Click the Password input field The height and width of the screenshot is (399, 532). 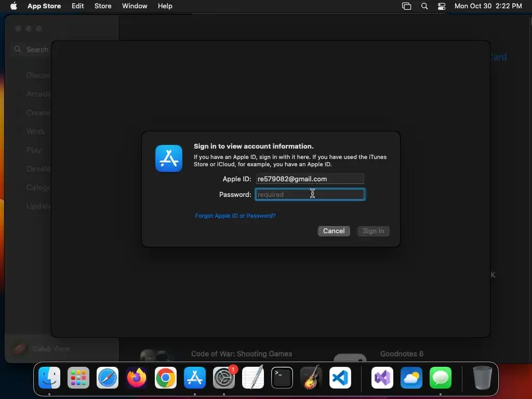pyautogui.click(x=310, y=194)
